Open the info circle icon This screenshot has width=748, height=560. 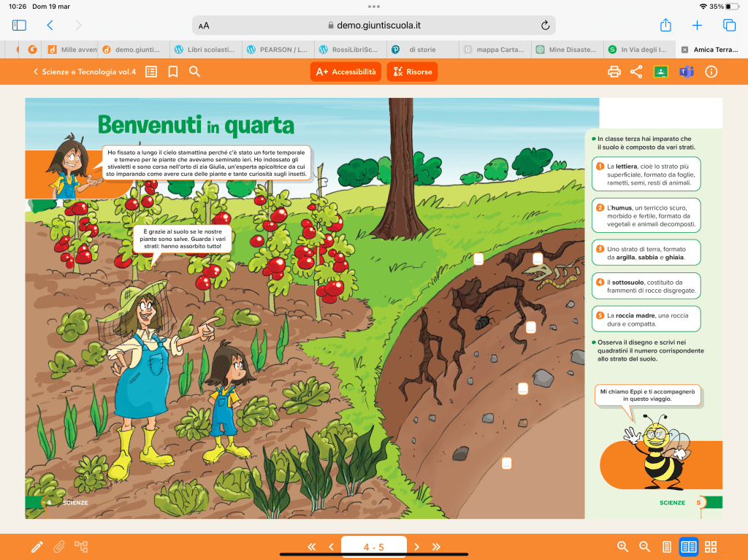point(711,72)
